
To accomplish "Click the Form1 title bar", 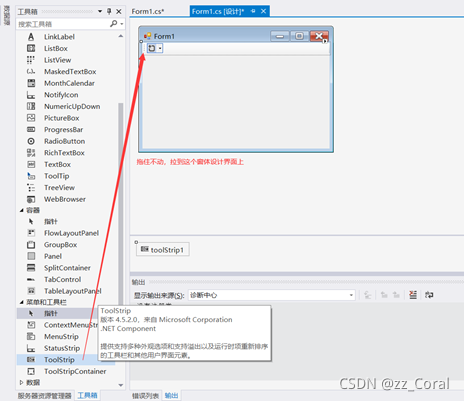I will (207, 36).
